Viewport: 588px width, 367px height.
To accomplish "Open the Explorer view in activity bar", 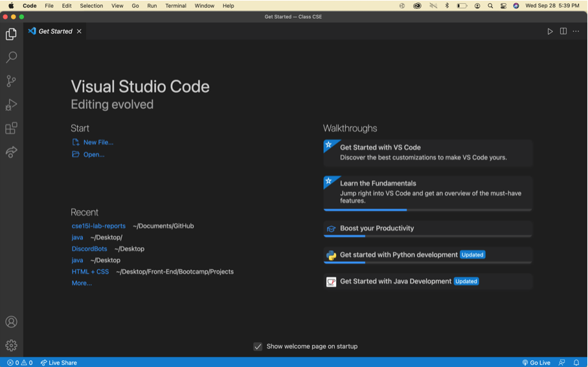I will tap(11, 34).
